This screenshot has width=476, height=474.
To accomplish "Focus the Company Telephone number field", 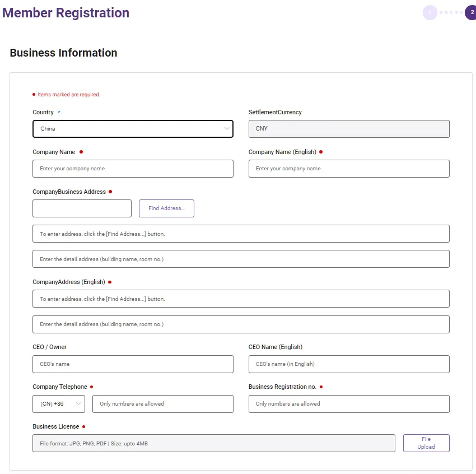I will 162,404.
